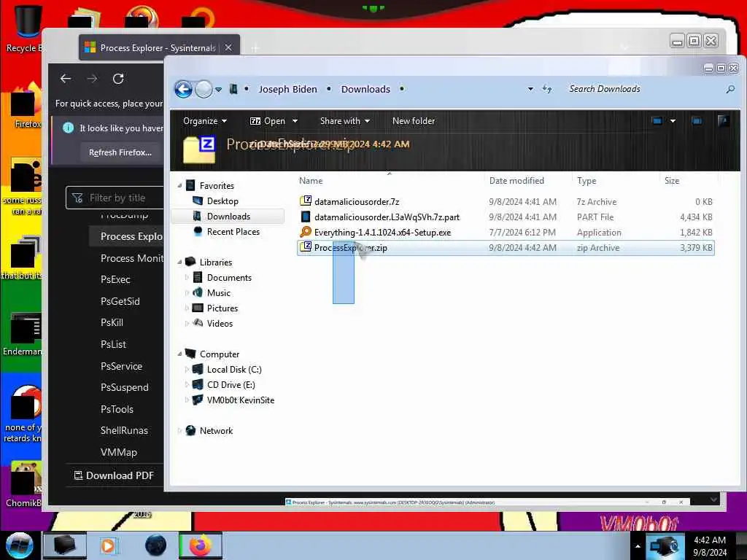Open the address bar history dropdown
The image size is (747, 560).
530,89
